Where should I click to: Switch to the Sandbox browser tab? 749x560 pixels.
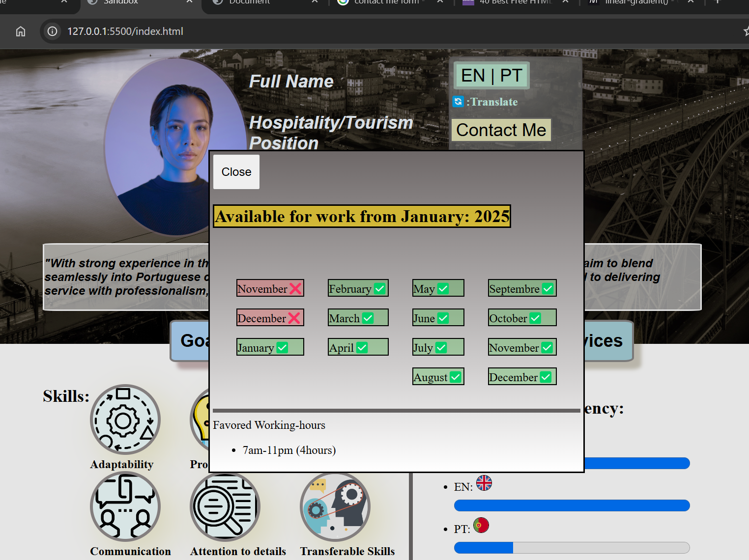click(x=120, y=2)
